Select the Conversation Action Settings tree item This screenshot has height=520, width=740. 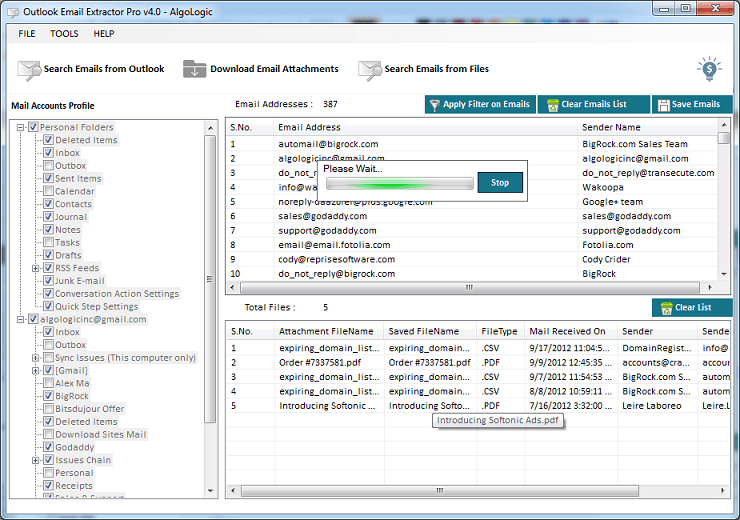pyautogui.click(x=117, y=294)
